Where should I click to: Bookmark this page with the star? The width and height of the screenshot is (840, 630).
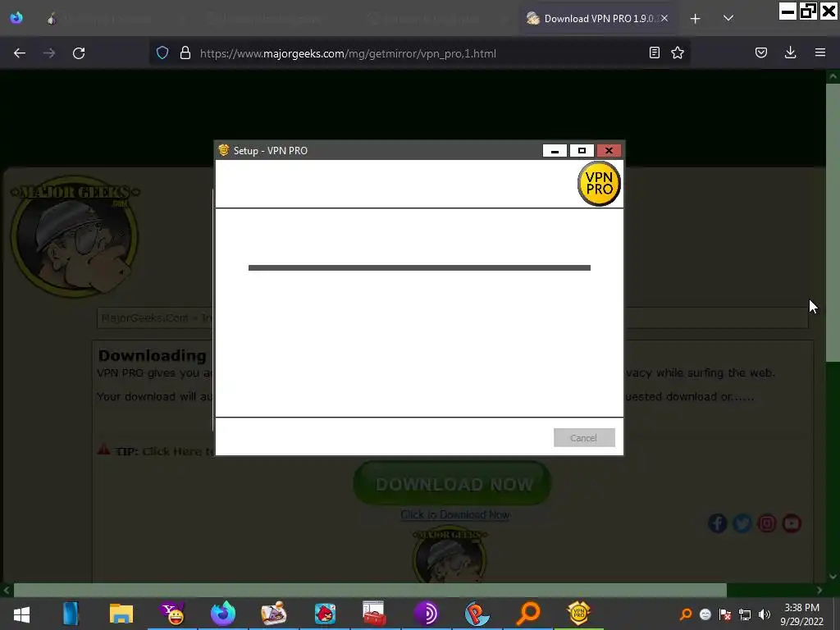pos(678,52)
